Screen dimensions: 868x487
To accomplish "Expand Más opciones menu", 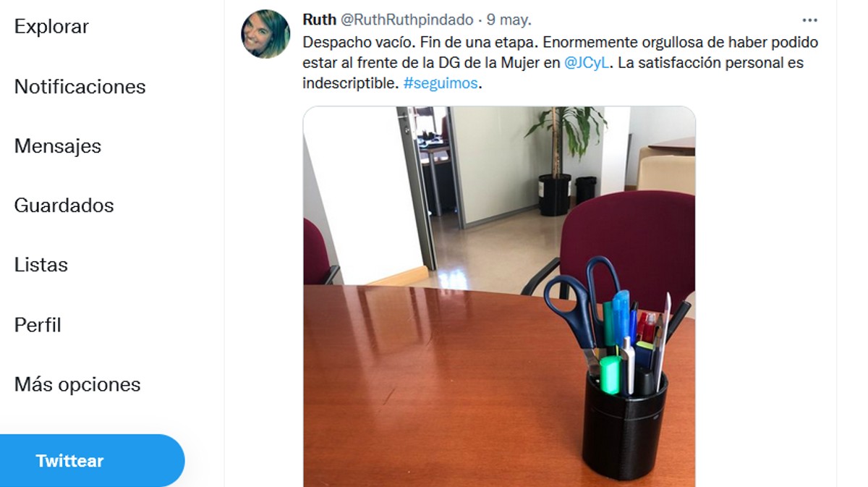I will pos(77,384).
